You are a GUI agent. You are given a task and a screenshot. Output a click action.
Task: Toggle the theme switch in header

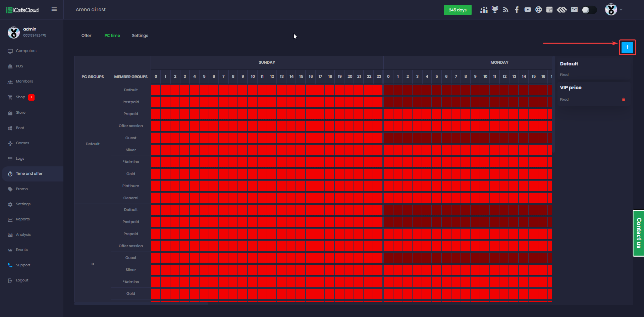point(589,10)
